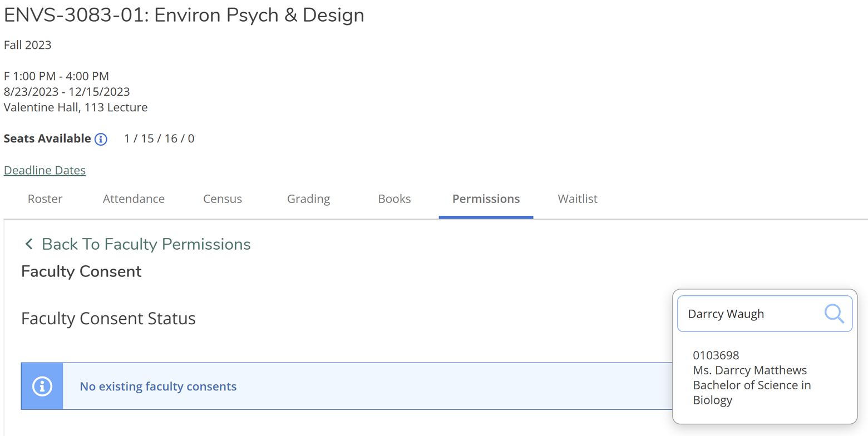Image resolution: width=868 pixels, height=436 pixels.
Task: Click the Faculty Consent Status heading
Action: point(108,319)
